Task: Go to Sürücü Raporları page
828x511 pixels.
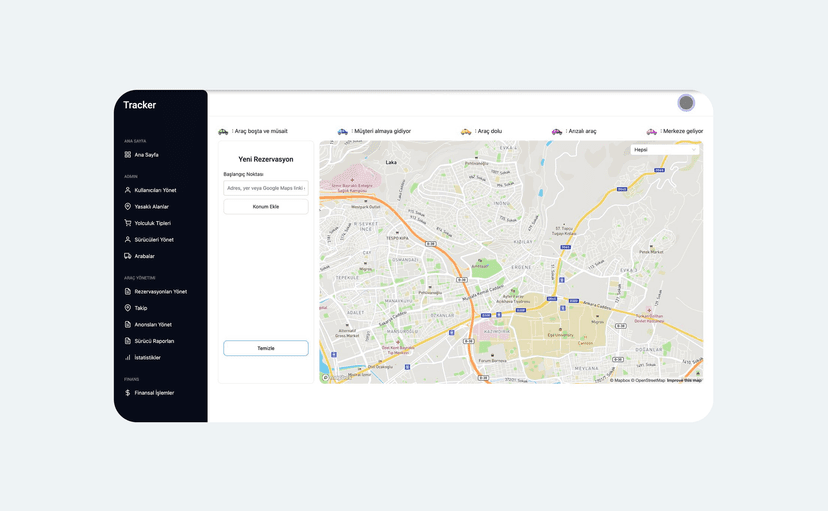Action: [x=154, y=341]
